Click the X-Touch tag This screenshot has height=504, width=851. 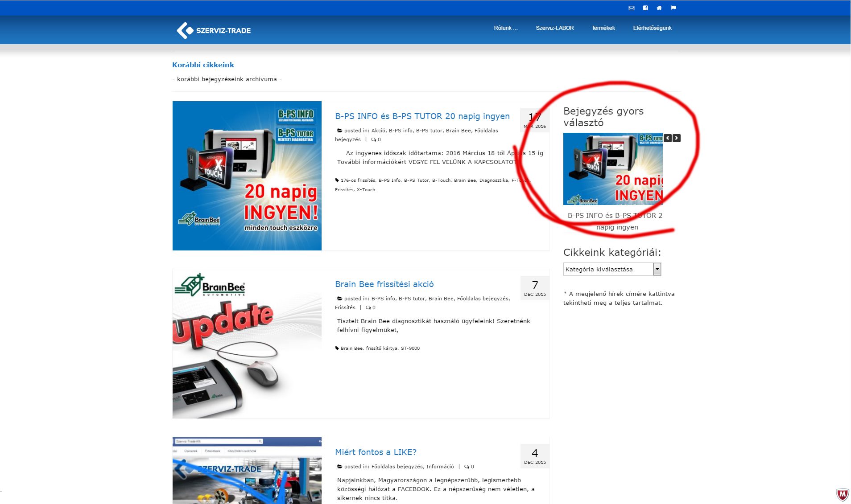366,190
